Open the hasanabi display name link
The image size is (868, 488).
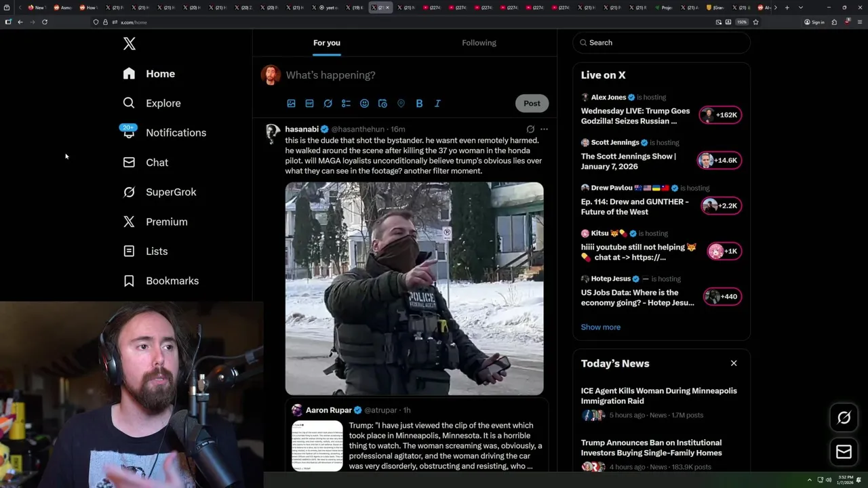point(302,129)
